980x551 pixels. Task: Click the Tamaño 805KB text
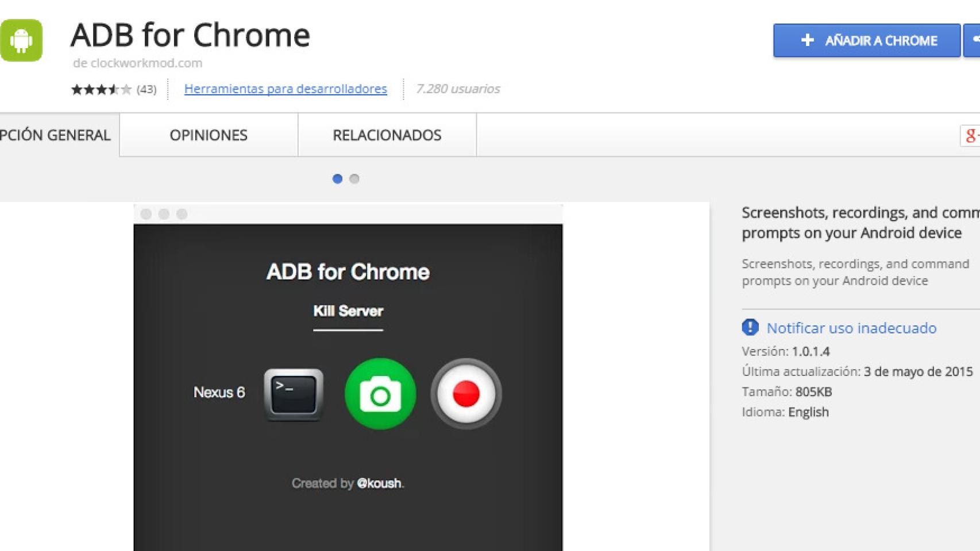point(786,392)
